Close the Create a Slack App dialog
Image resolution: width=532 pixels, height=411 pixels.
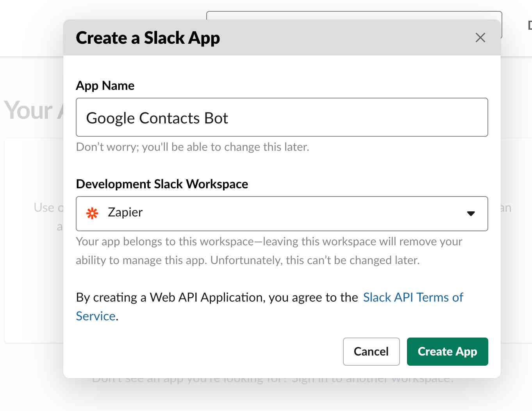tap(480, 38)
